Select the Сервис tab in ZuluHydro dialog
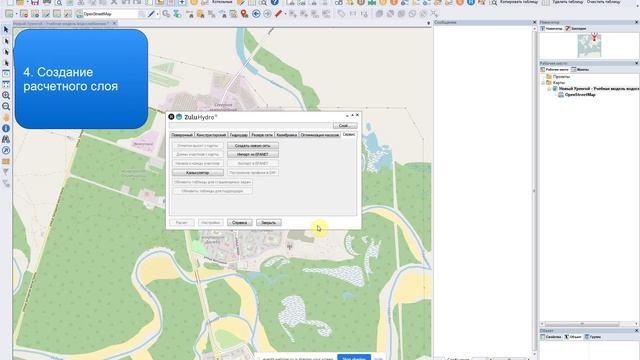Viewport: 640px width, 360px height. coord(349,134)
